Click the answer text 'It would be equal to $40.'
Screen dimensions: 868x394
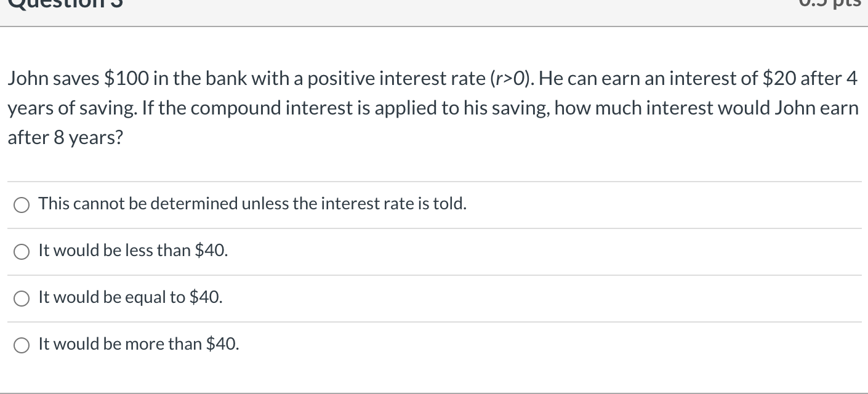point(130,297)
